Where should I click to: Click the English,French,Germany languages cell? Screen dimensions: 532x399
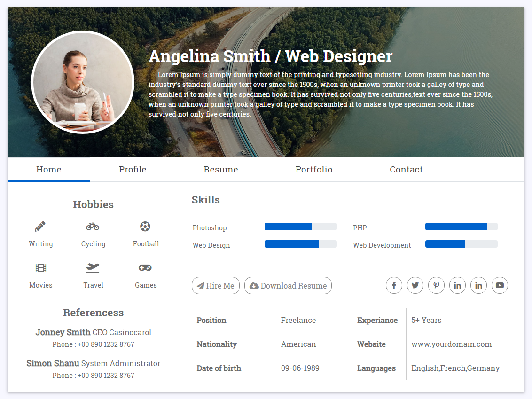[x=459, y=368]
